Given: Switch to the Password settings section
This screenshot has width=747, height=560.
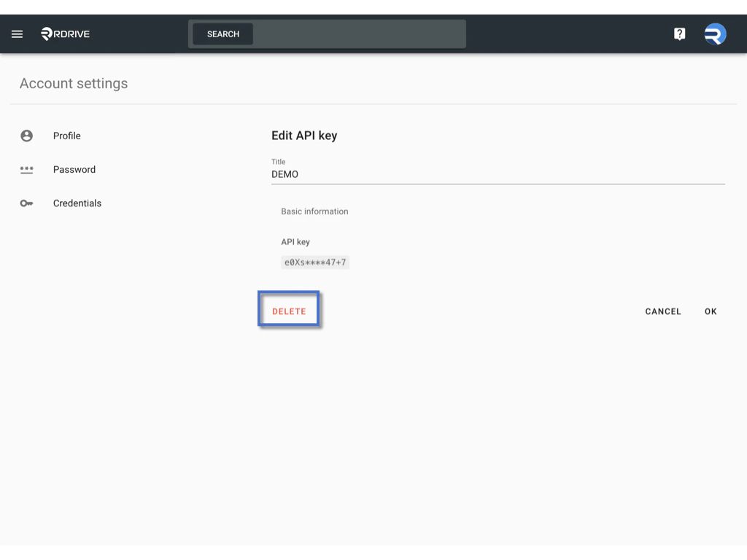Looking at the screenshot, I should tap(74, 169).
